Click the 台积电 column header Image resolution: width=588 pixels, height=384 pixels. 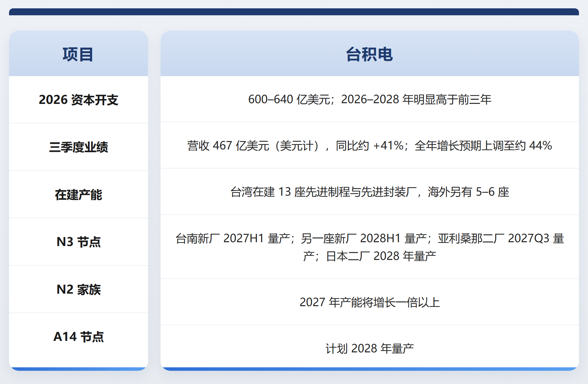pyautogui.click(x=369, y=54)
